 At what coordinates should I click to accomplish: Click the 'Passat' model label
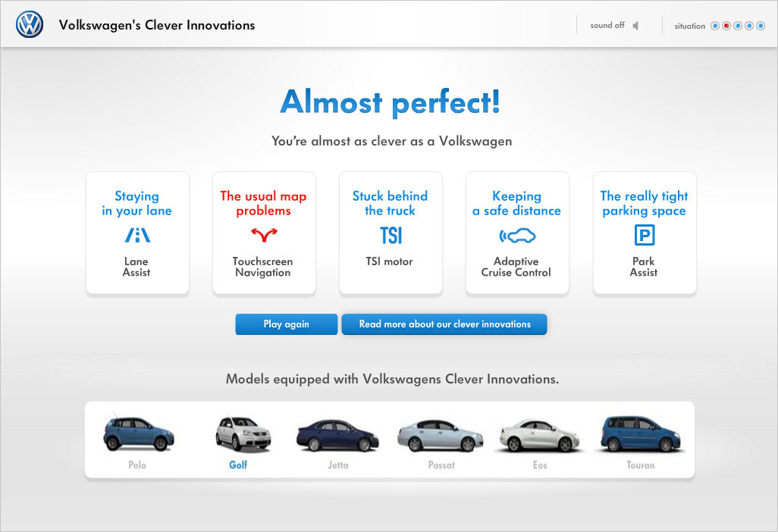click(441, 465)
